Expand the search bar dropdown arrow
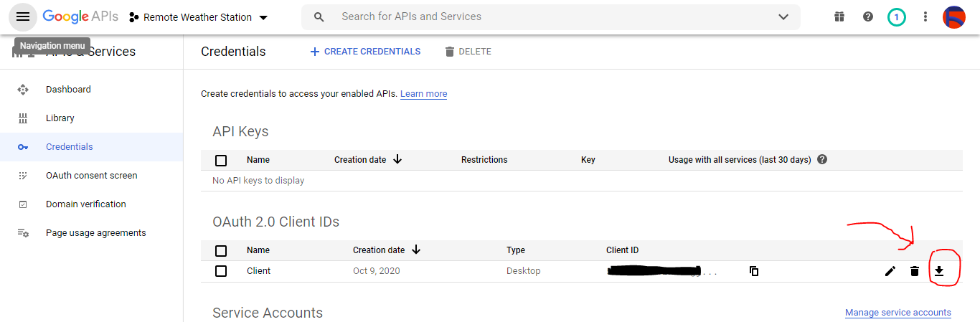This screenshot has height=322, width=980. point(783,17)
